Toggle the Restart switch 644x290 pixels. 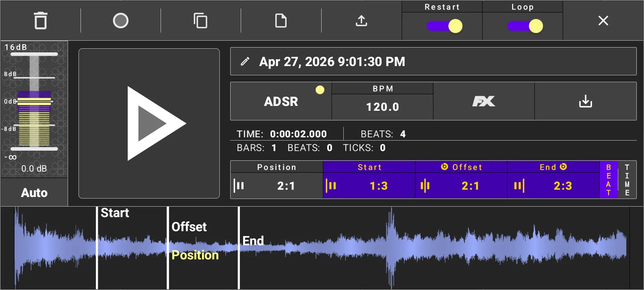coord(445,26)
